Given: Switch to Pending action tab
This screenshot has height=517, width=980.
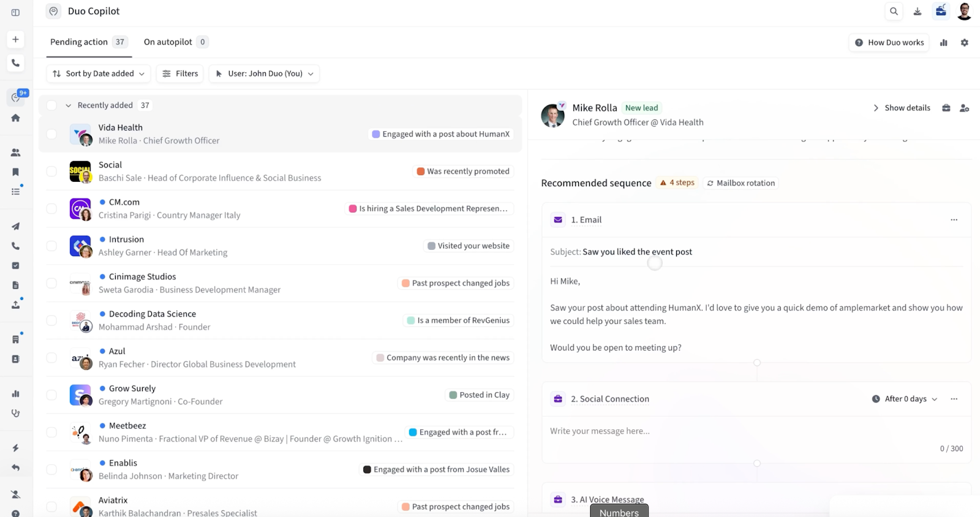Looking at the screenshot, I should (x=89, y=42).
